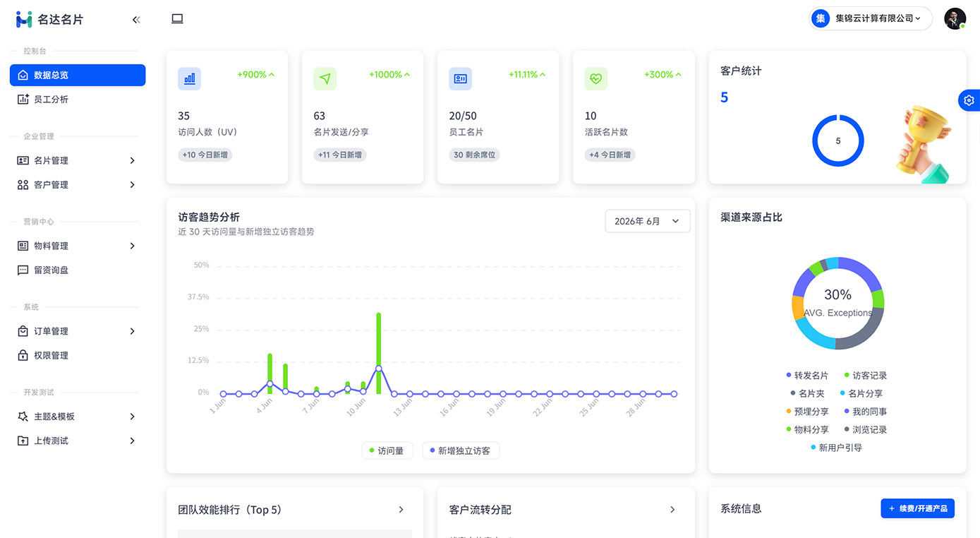Toggle 转发名片 in channel source legend
Viewport: 980px width, 538px height.
point(807,376)
